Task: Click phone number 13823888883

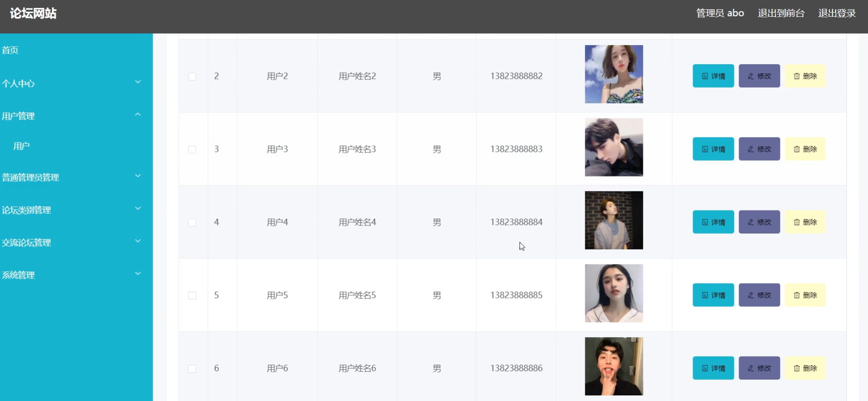Action: click(516, 149)
